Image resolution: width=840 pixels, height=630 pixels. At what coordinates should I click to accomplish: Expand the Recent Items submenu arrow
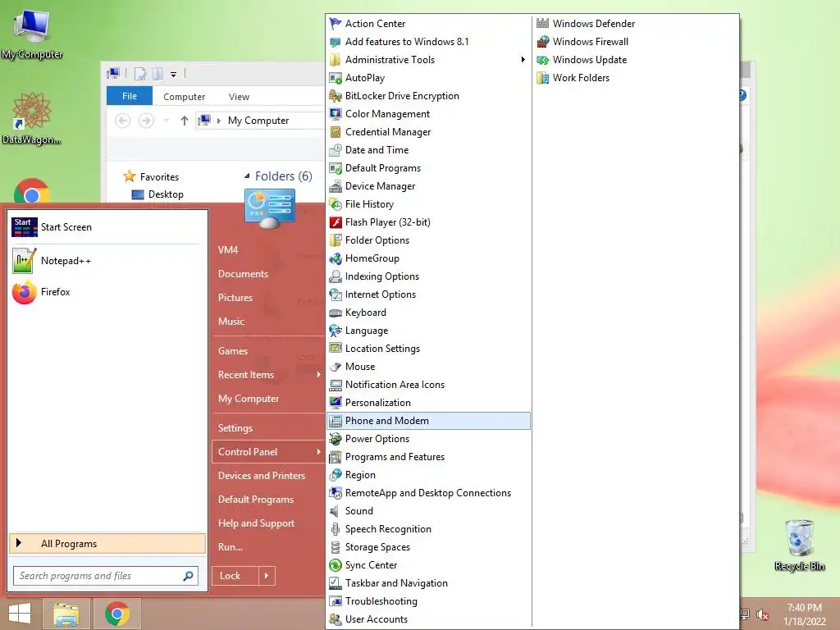(x=319, y=374)
